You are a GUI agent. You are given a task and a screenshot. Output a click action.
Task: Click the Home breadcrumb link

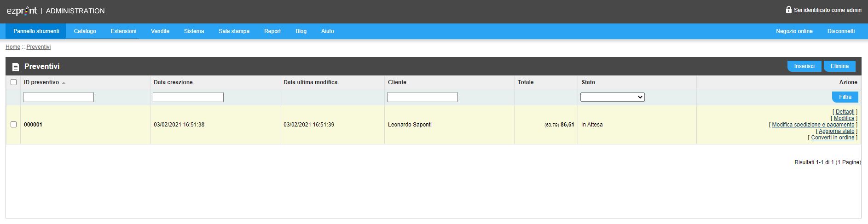[13, 47]
